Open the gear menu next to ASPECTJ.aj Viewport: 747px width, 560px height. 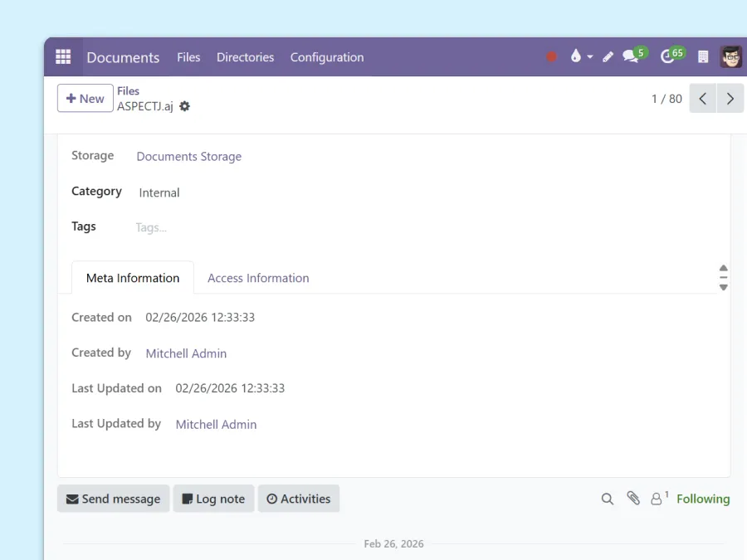click(x=184, y=106)
